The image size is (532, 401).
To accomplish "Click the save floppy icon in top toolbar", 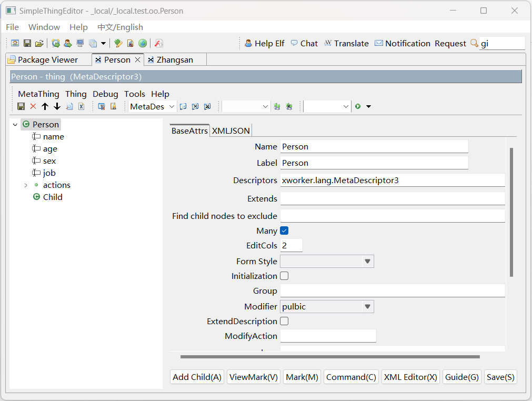I will (x=27, y=43).
